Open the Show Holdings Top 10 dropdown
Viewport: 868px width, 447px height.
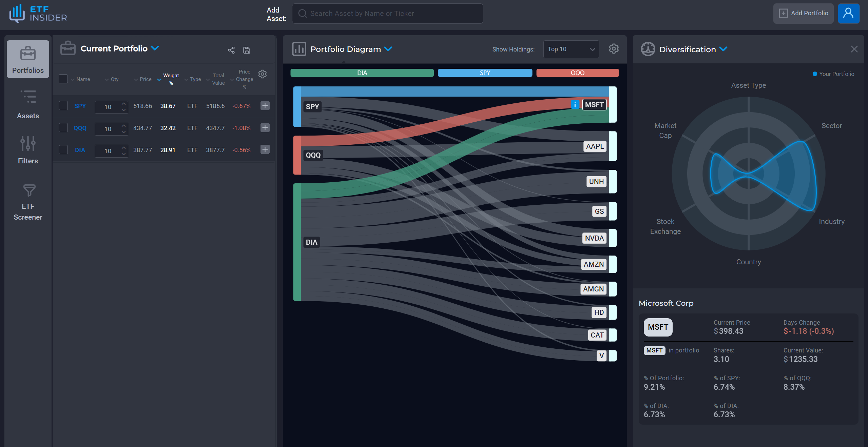click(571, 49)
